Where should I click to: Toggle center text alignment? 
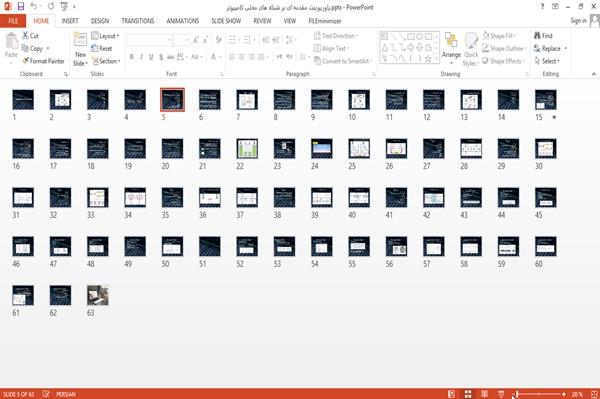point(241,57)
